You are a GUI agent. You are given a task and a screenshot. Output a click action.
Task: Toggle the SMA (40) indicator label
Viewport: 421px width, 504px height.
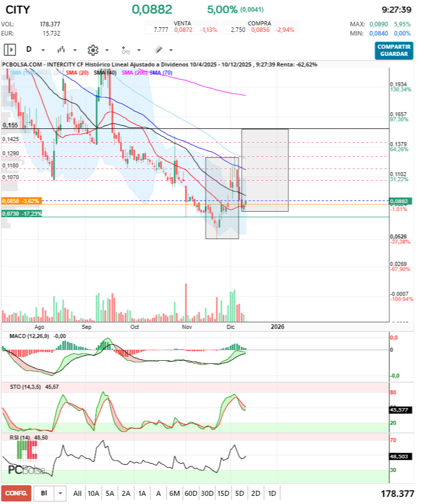(x=106, y=73)
